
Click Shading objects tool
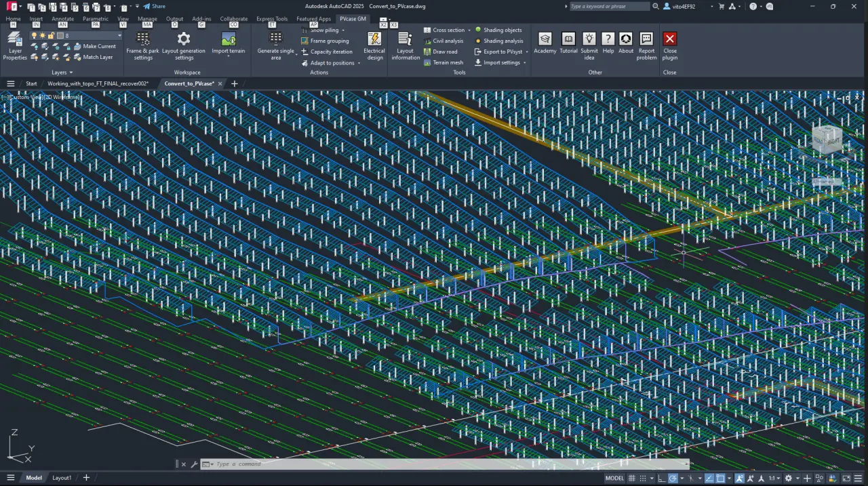point(498,30)
